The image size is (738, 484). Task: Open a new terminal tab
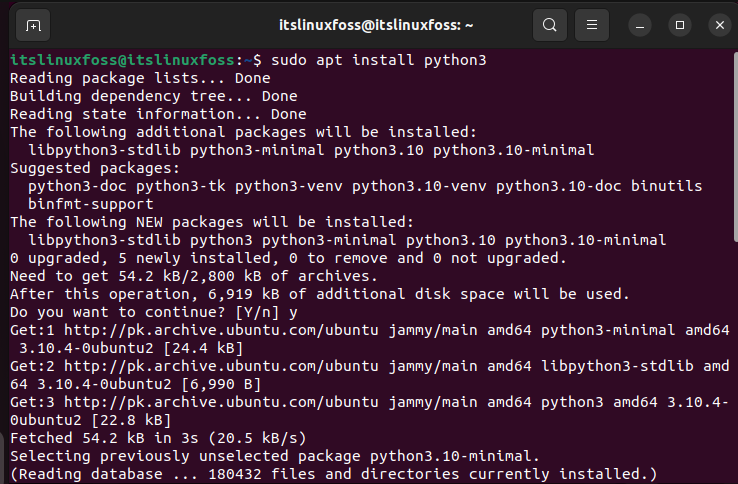tap(33, 25)
